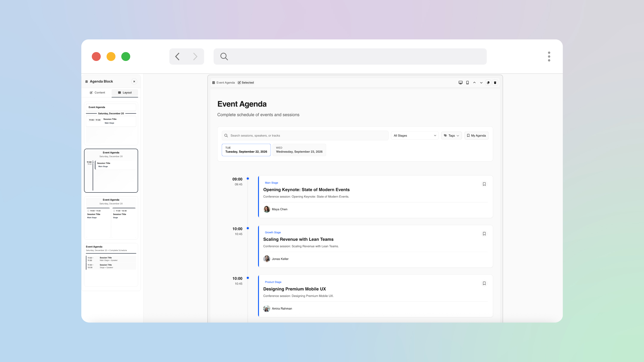Screen dimensions: 644x362
Task: Close the Agenda Block panel
Action: [x=134, y=81]
